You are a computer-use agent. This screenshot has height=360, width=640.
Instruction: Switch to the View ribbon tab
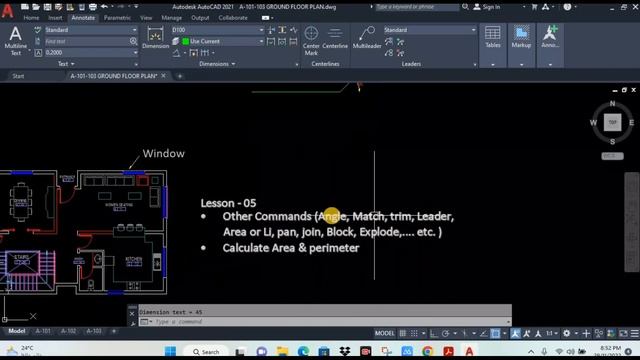click(146, 18)
